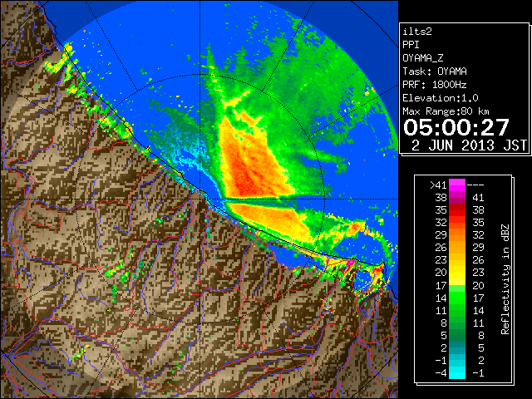Click the '>41' legend value
Screen dimensions: 532x399
[438, 185]
